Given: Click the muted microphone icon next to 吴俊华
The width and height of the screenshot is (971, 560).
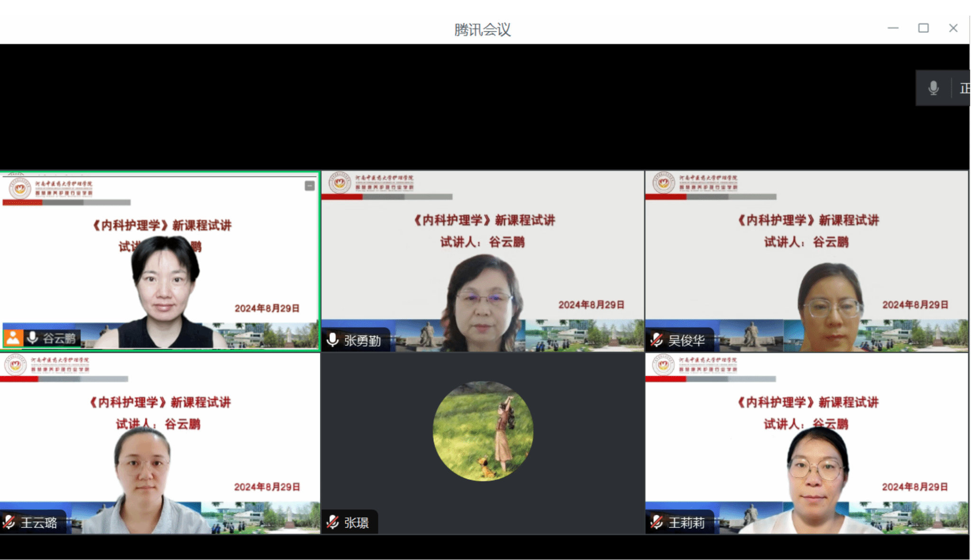Looking at the screenshot, I should click(657, 340).
